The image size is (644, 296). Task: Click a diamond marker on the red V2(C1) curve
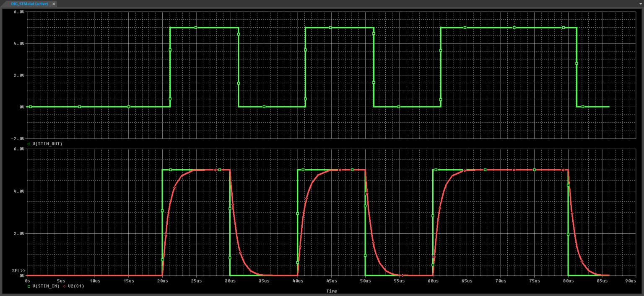click(216, 170)
